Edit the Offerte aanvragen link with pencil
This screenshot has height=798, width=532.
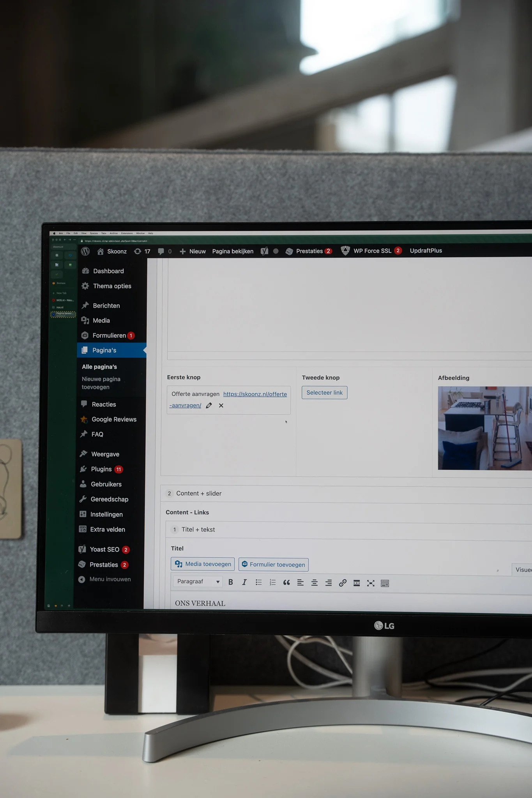click(x=209, y=406)
